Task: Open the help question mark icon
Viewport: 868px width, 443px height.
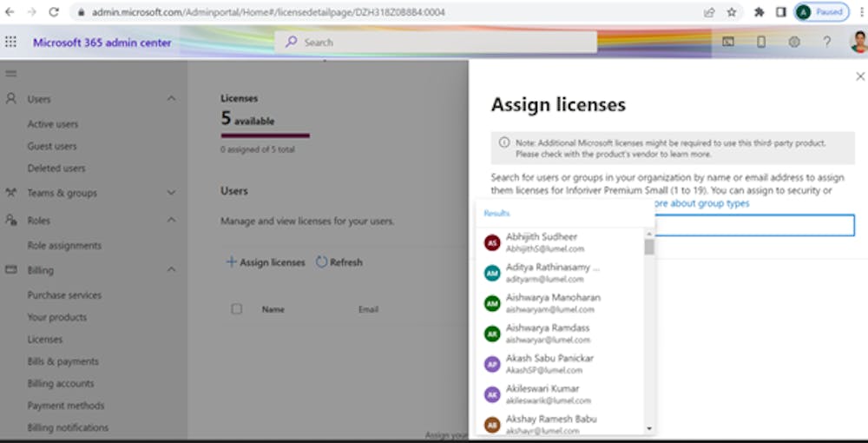Action: click(827, 42)
